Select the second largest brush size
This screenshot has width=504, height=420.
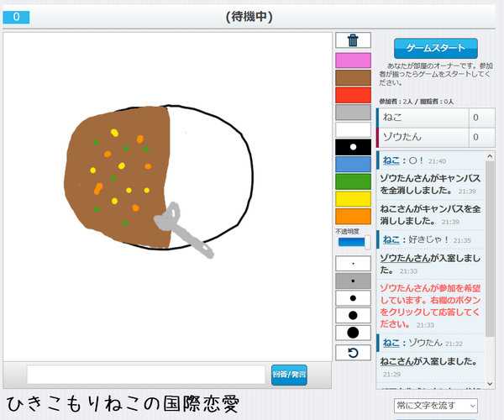353,316
